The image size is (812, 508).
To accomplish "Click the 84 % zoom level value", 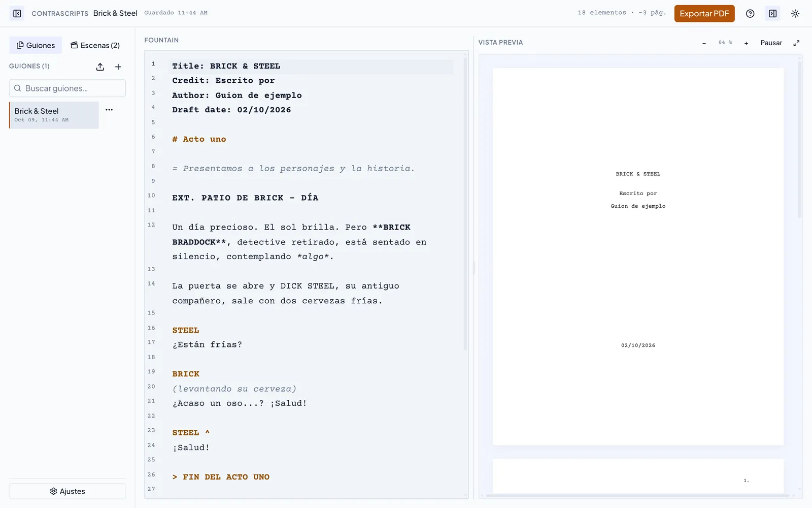I will click(725, 43).
